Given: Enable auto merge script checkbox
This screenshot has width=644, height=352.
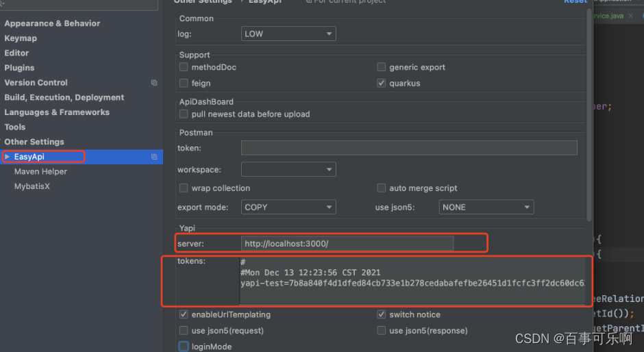Looking at the screenshot, I should [381, 188].
